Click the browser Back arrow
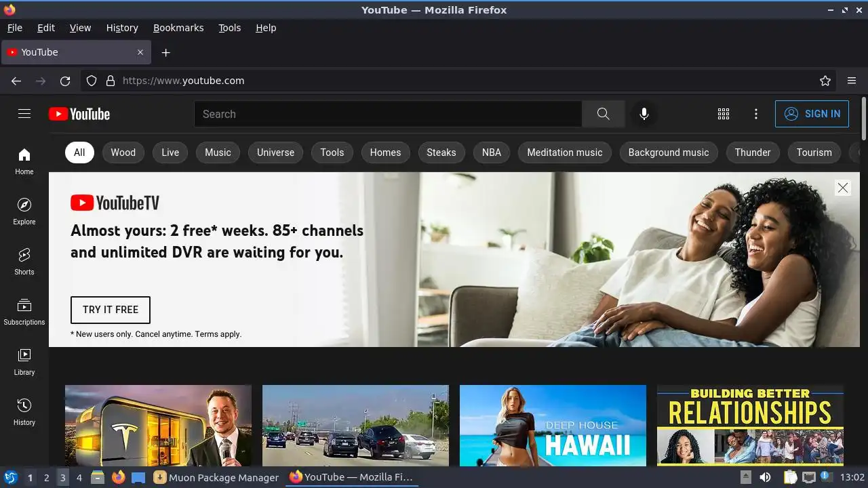The height and width of the screenshot is (488, 868). pos(16,81)
